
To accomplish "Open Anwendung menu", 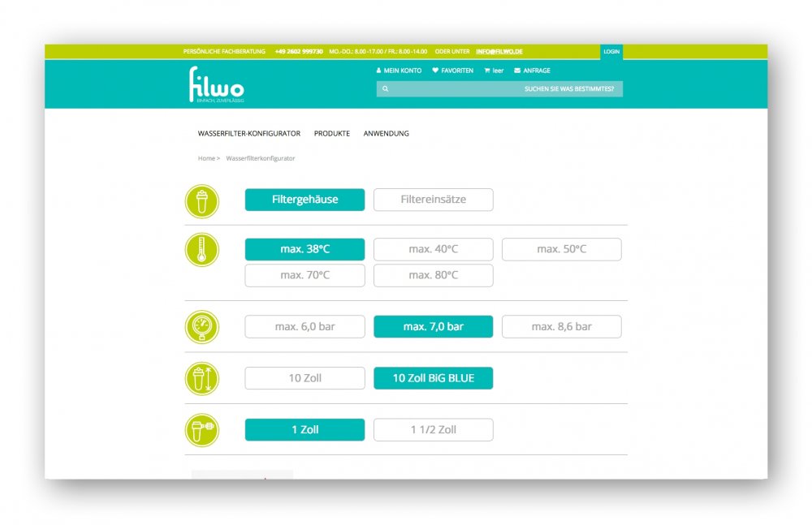I will [387, 133].
